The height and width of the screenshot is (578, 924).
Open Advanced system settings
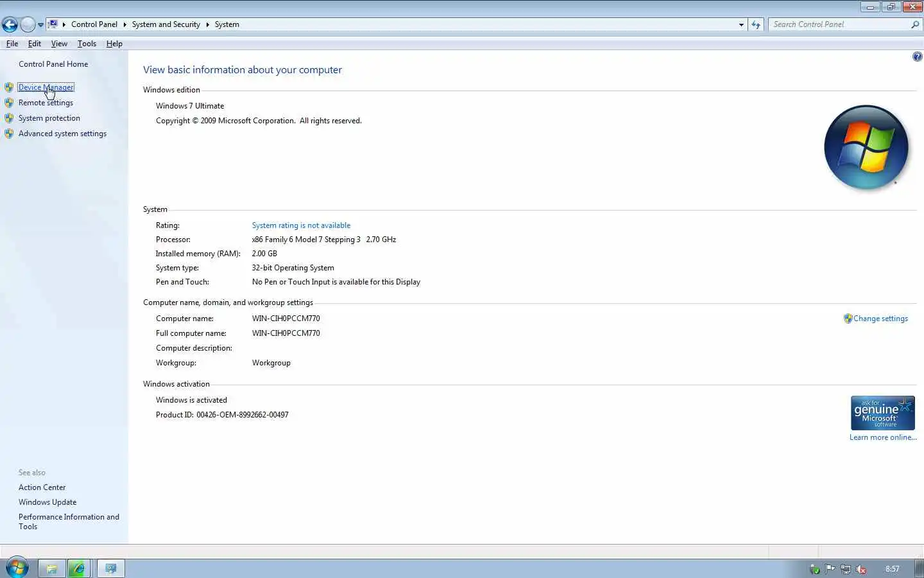point(62,134)
